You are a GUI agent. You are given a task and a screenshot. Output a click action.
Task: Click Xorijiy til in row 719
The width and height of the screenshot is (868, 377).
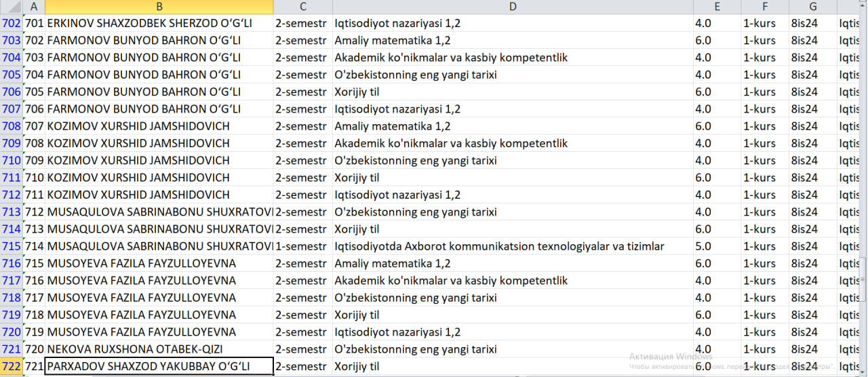[513, 315]
